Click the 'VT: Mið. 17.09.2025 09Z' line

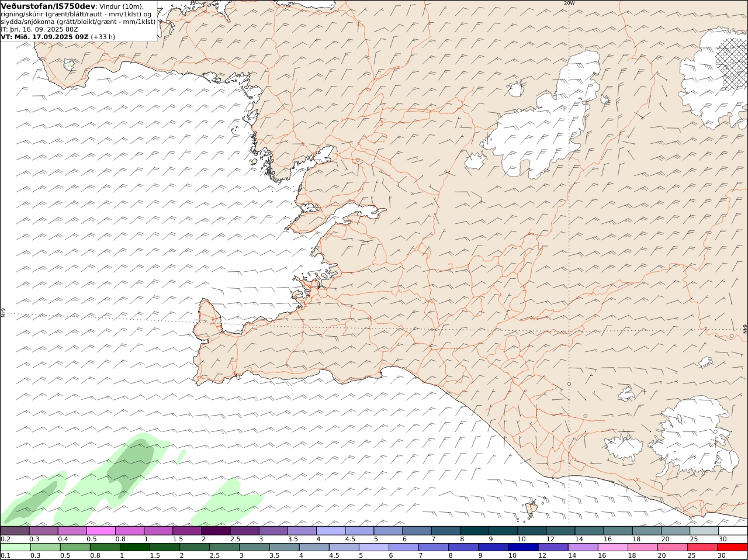(x=45, y=37)
